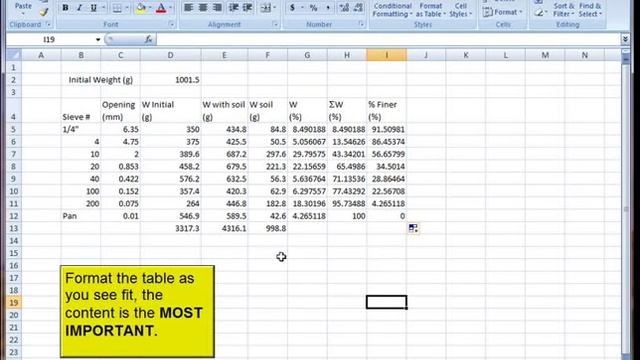The width and height of the screenshot is (640, 360).
Task: Open the Fill Color dropdown arrow
Action: tap(150, 8)
